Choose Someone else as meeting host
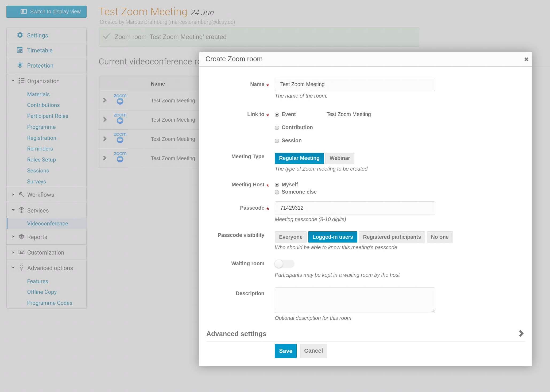This screenshot has height=392, width=550. (x=277, y=192)
